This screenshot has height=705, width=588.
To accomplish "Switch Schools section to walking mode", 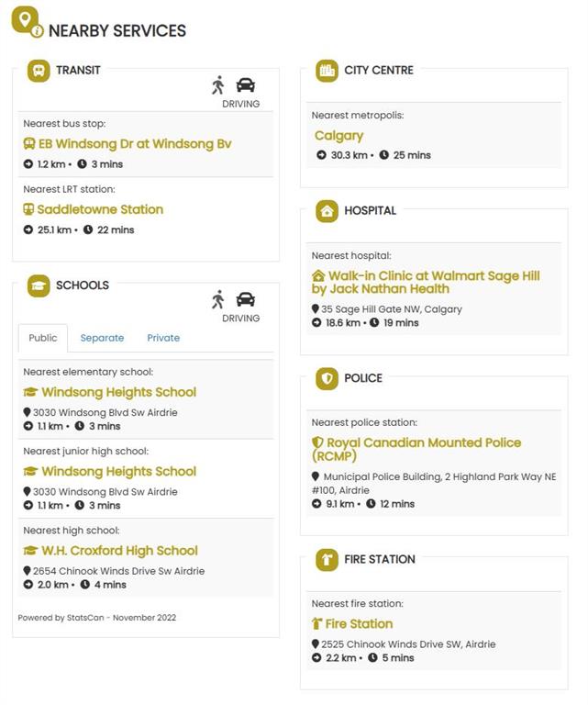I will [217, 299].
